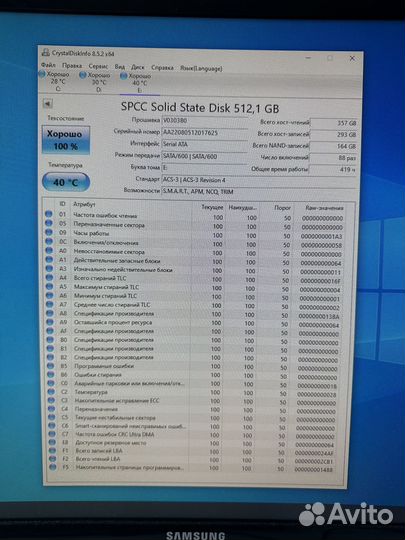Click total NAND writes value 164 GB
The height and width of the screenshot is (540, 405).
tap(333, 146)
